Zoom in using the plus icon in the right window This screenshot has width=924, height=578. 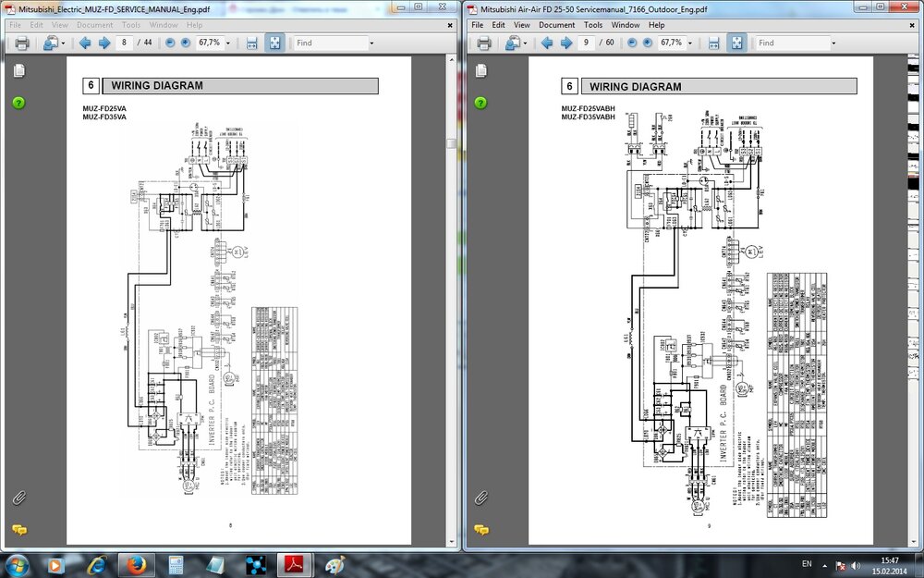click(647, 43)
